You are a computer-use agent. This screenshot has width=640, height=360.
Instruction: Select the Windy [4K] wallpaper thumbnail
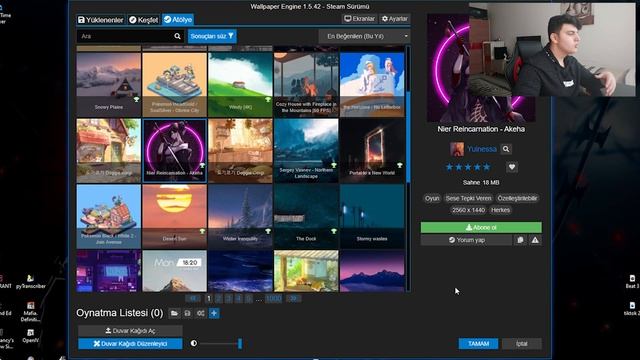coord(240,84)
